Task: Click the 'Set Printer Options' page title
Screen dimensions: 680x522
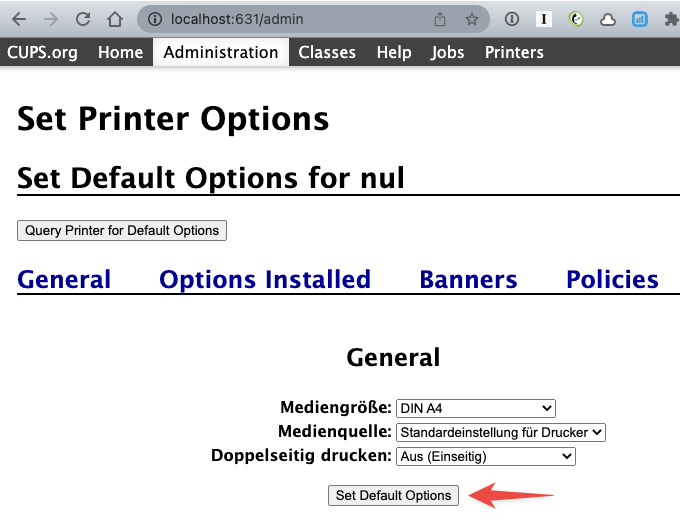Action: pyautogui.click(x=173, y=119)
